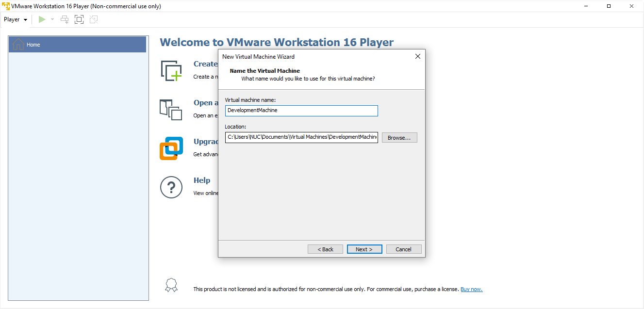Click the Virtual machine name field
This screenshot has width=644, height=309.
tap(301, 111)
